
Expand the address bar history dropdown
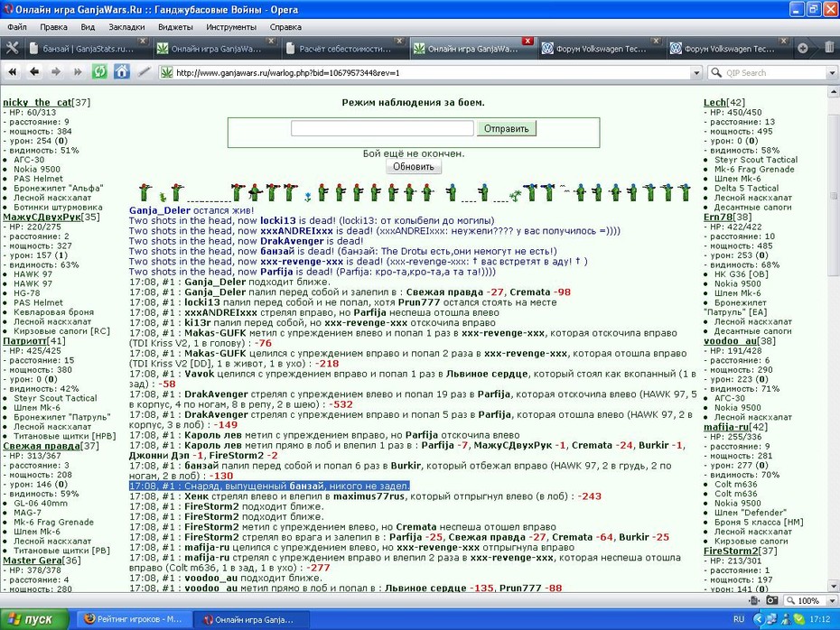(695, 73)
